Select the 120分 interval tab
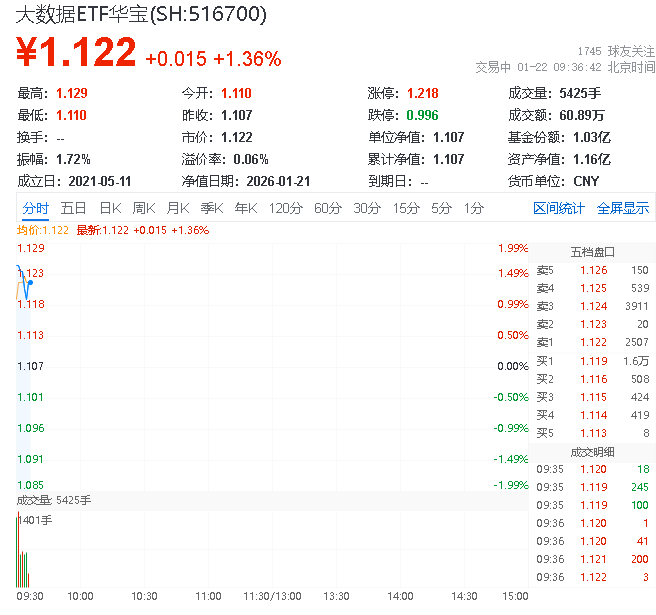 [x=285, y=208]
